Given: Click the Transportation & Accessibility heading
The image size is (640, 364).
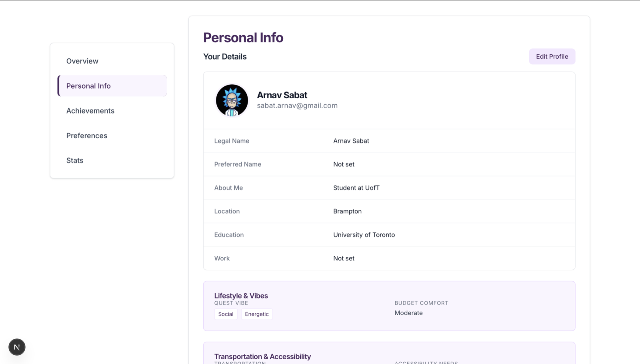Looking at the screenshot, I should [262, 356].
